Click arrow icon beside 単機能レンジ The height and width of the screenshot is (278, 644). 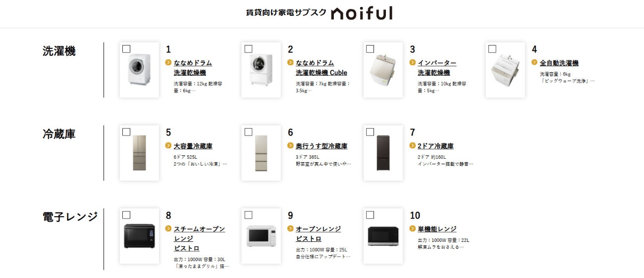(413, 229)
